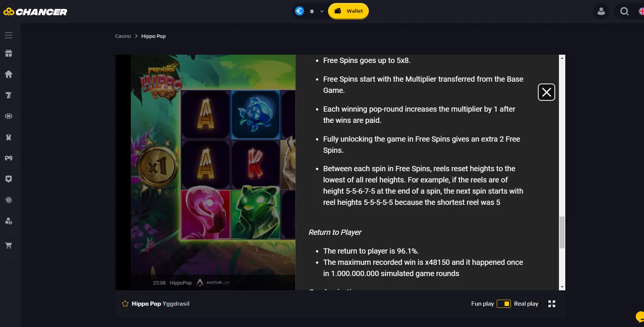The image size is (644, 327).
Task: Click the search magnifier icon
Action: click(624, 11)
